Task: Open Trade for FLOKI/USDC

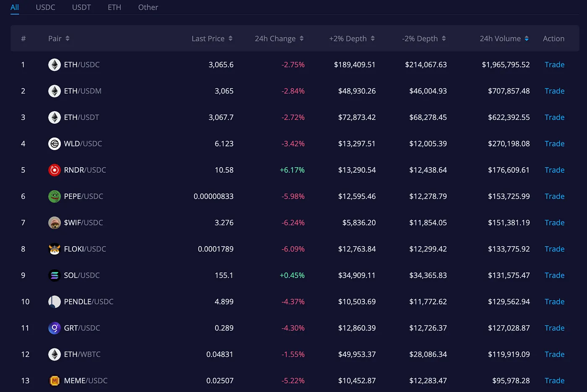Action: (x=554, y=249)
